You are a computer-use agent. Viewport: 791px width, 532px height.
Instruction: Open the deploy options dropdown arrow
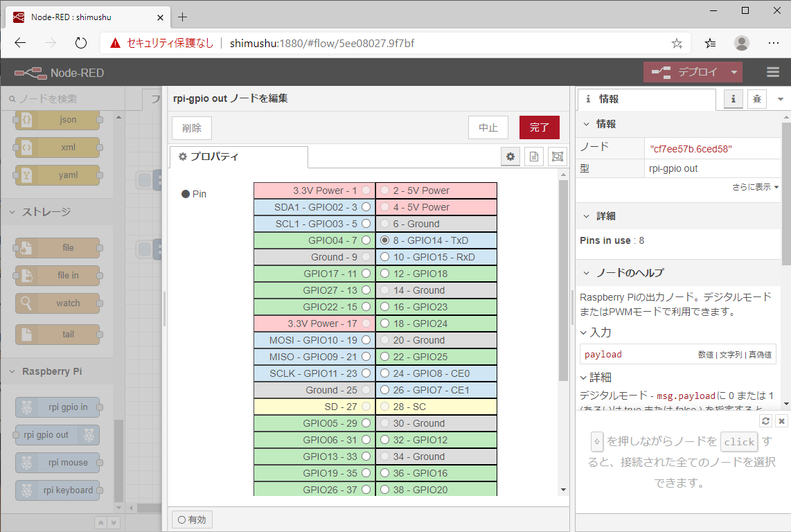[734, 72]
